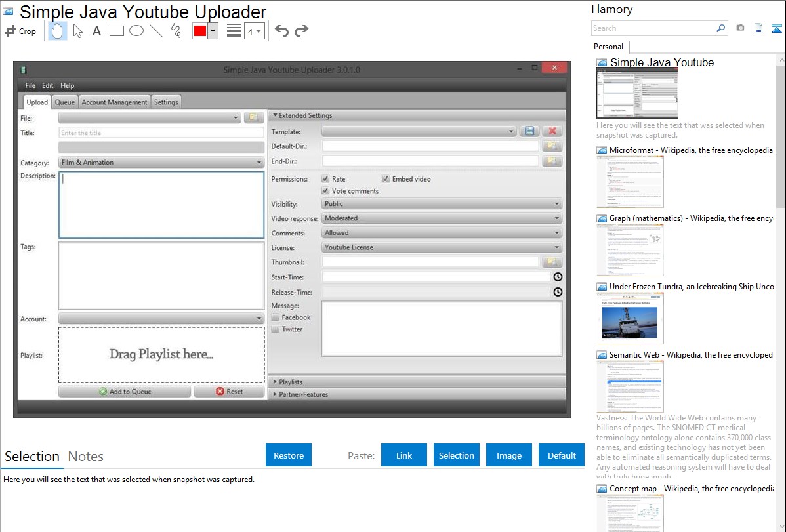The height and width of the screenshot is (532, 786).
Task: Click the Reset button
Action: tap(229, 392)
